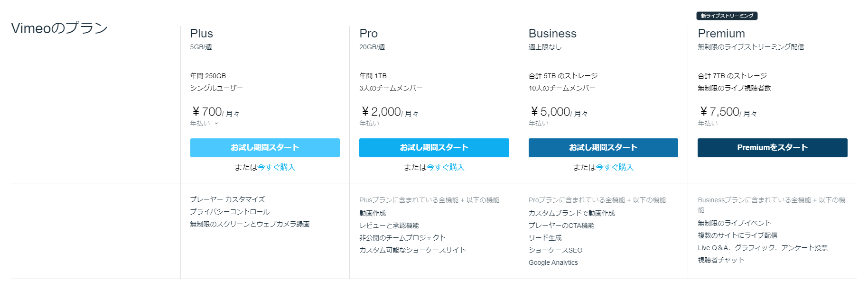Click the Premiumをスタート button
The height and width of the screenshot is (289, 868).
(772, 148)
